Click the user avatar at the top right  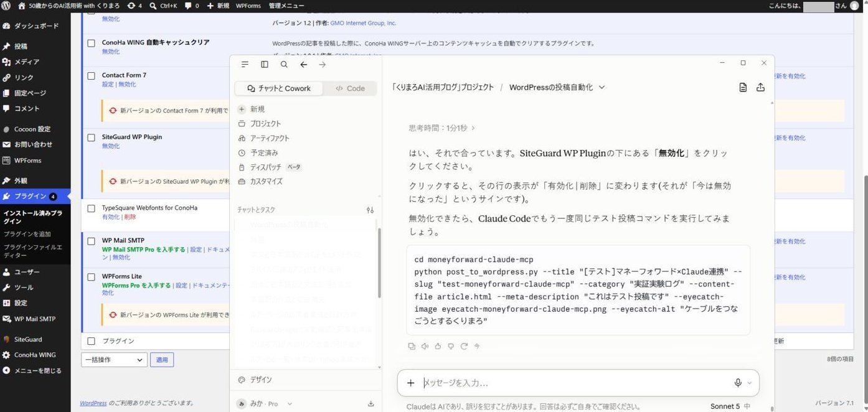coord(854,6)
